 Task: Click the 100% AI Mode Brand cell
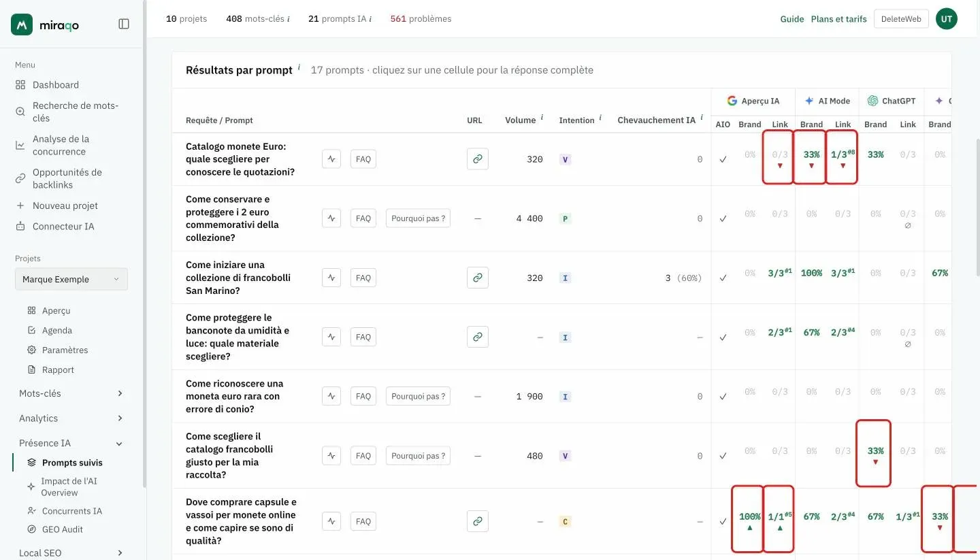[x=811, y=273]
